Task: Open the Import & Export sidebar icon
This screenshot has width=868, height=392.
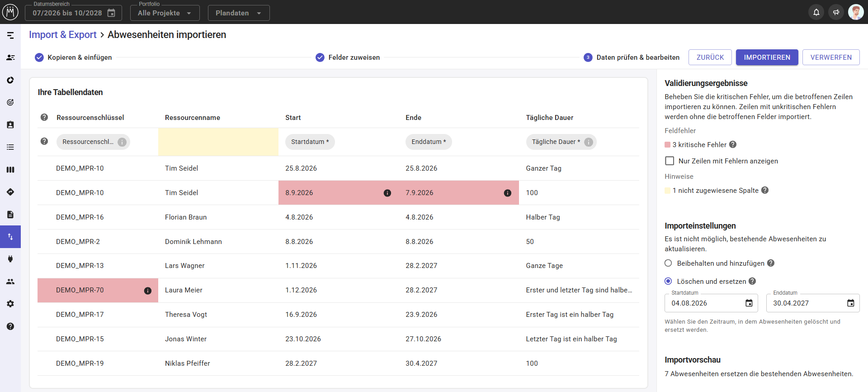Action: point(10,237)
